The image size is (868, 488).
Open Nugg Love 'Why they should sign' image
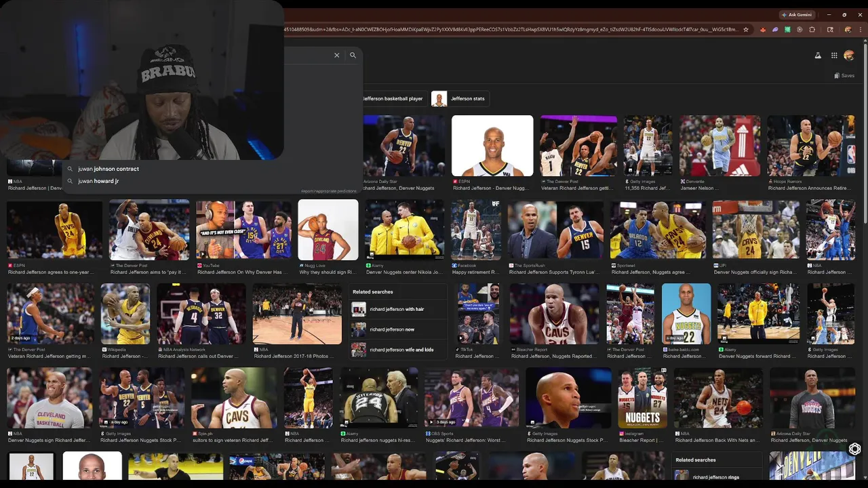(328, 230)
